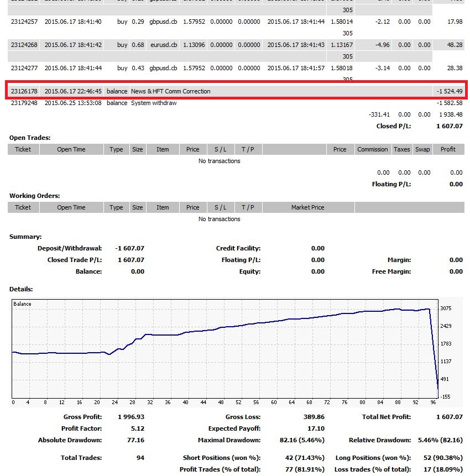The image size is (470, 476).
Task: Select ticket 23124277 row
Action: pos(24,68)
